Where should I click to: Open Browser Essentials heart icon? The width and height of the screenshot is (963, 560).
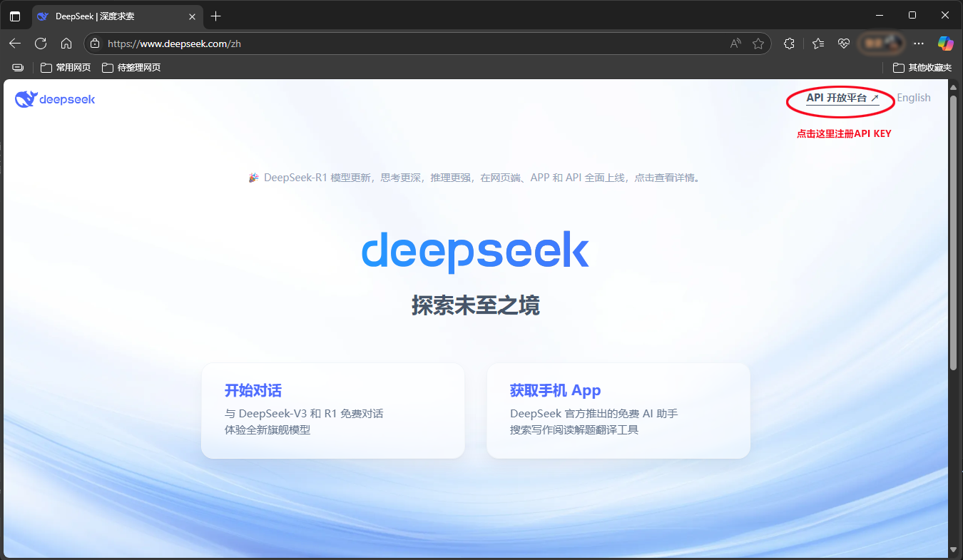[x=844, y=44]
